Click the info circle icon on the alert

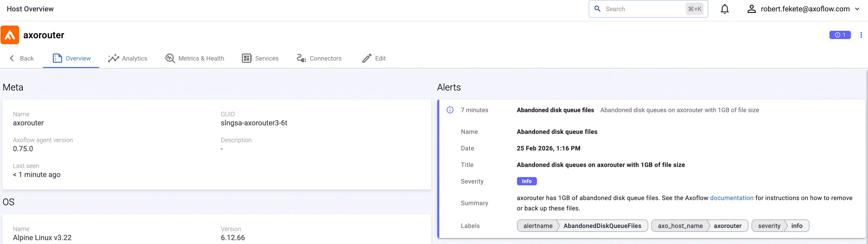click(450, 110)
